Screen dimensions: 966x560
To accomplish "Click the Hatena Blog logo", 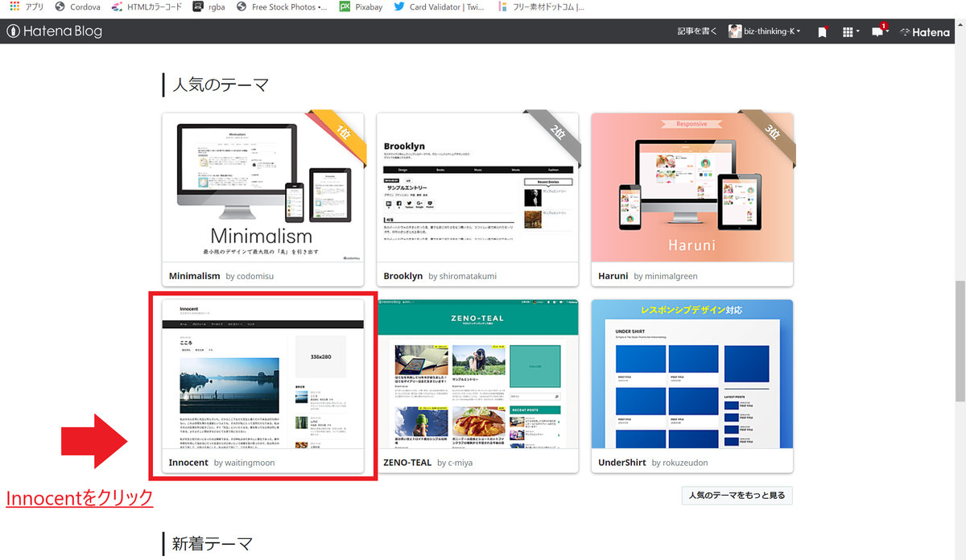I will pyautogui.click(x=55, y=31).
